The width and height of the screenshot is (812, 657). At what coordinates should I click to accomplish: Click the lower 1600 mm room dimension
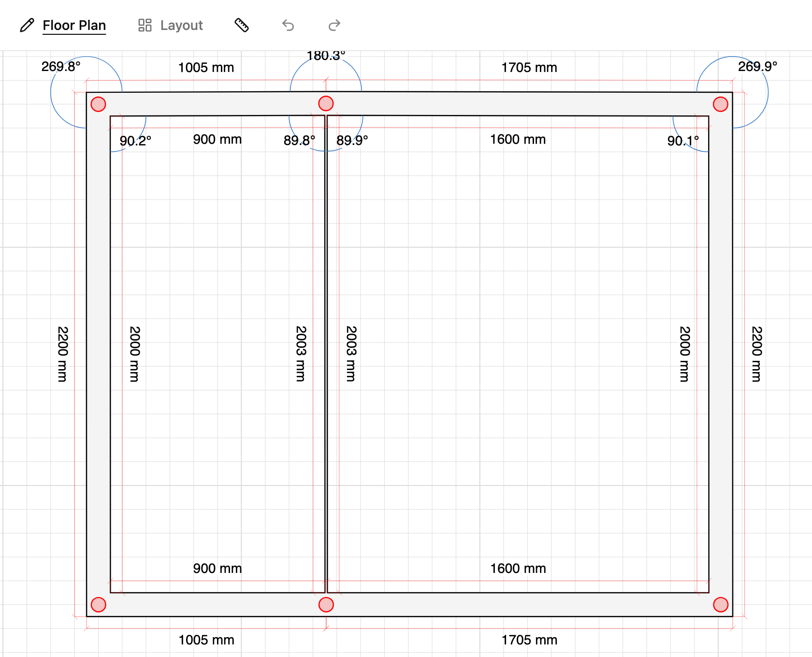[518, 569]
